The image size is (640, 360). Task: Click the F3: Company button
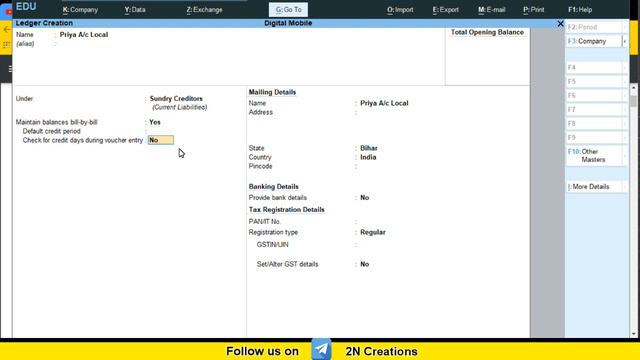pyautogui.click(x=593, y=41)
